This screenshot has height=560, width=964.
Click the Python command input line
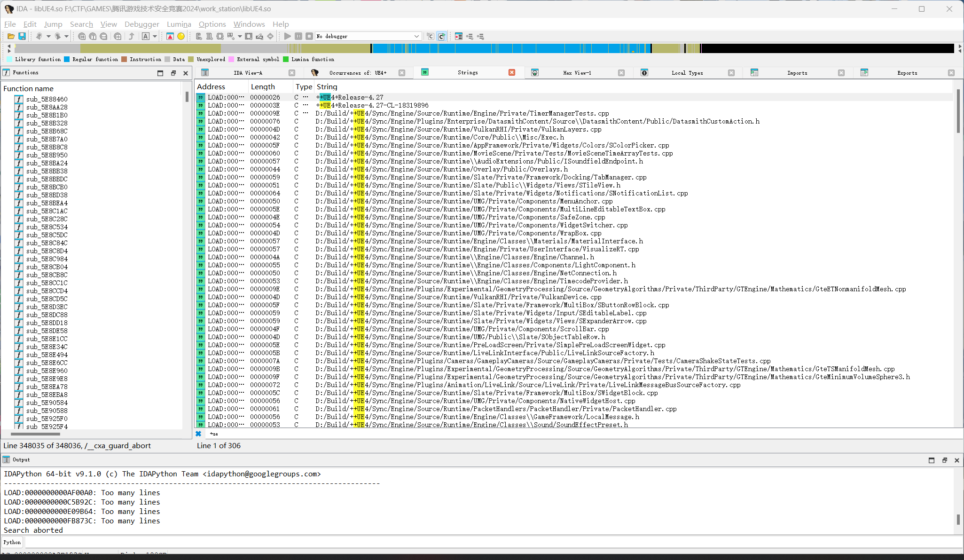pos(493,542)
